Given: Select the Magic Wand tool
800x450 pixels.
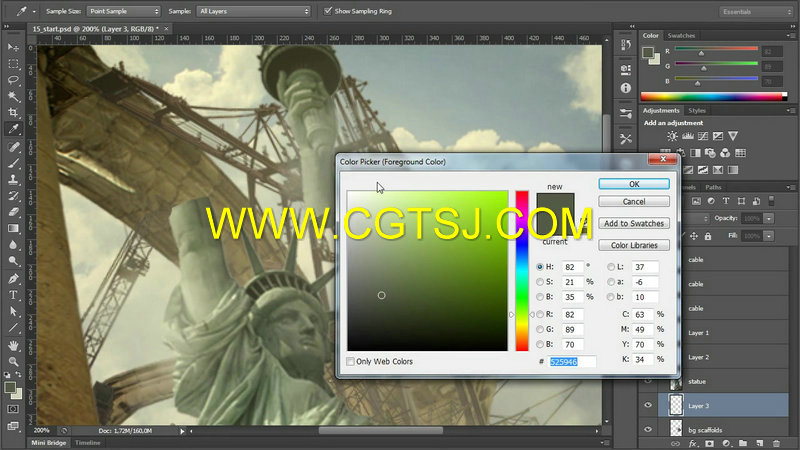Looking at the screenshot, I should click(x=13, y=96).
